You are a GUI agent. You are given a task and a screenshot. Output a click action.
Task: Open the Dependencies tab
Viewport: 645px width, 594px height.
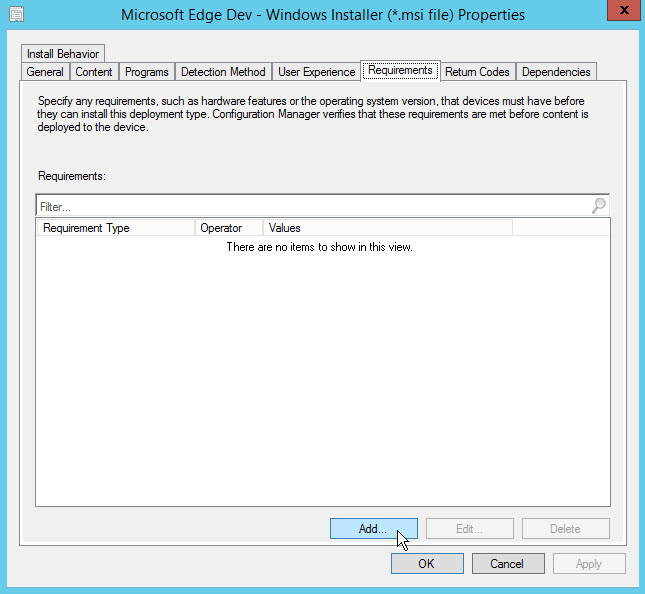pos(556,72)
